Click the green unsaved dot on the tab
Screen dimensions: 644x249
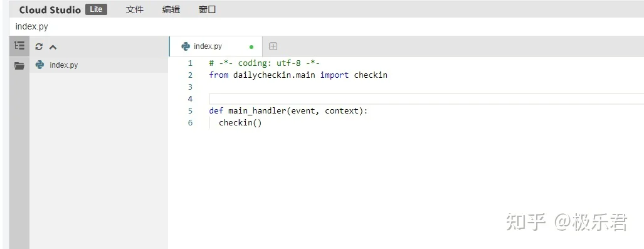pos(251,47)
